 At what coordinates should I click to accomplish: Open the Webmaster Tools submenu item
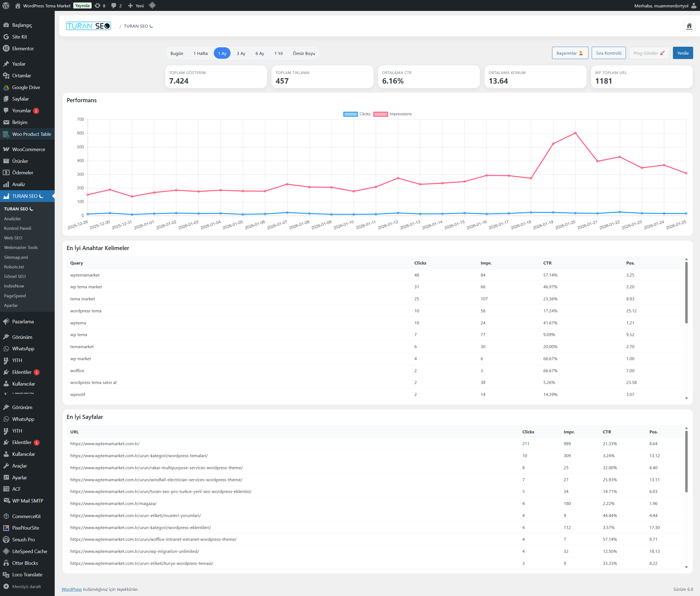pos(21,248)
